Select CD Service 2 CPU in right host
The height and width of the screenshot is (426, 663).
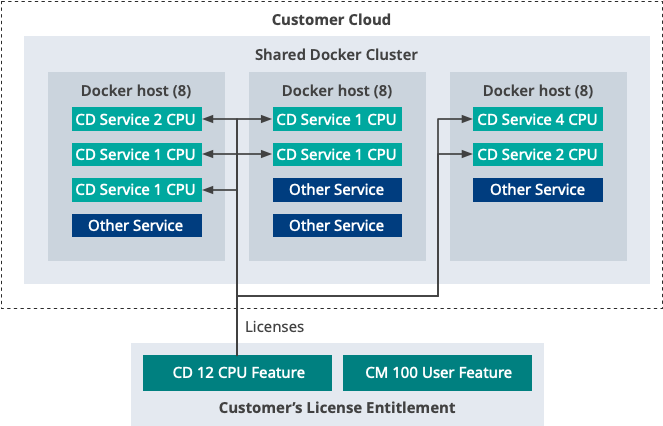point(537,155)
